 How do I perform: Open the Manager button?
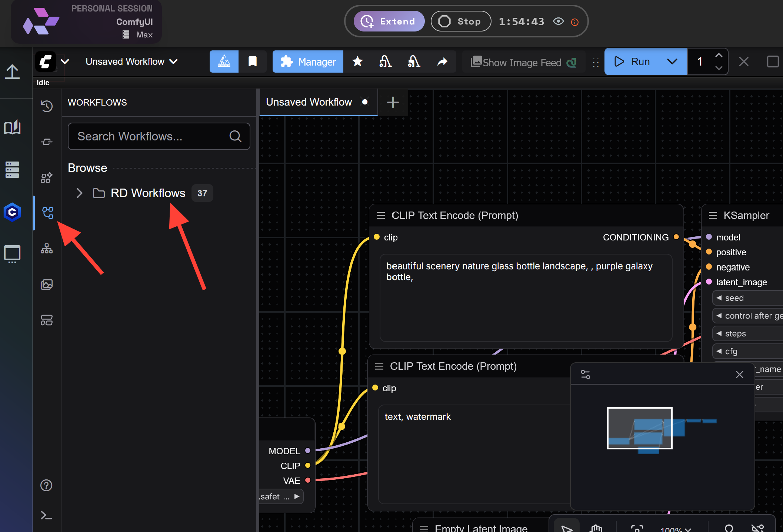308,61
